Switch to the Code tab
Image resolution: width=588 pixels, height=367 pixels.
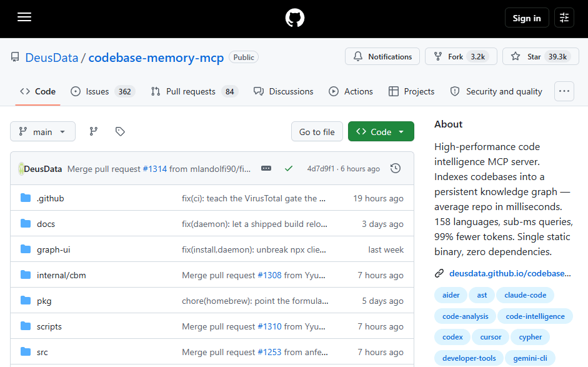(38, 91)
